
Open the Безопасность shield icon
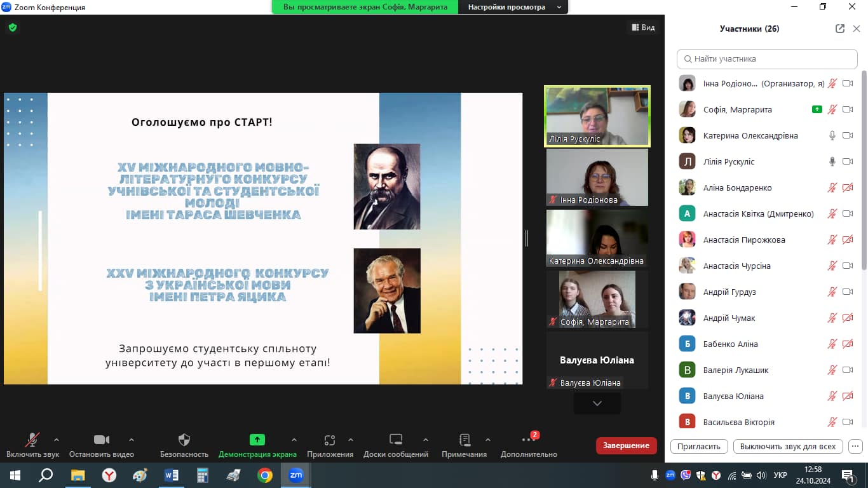184,440
